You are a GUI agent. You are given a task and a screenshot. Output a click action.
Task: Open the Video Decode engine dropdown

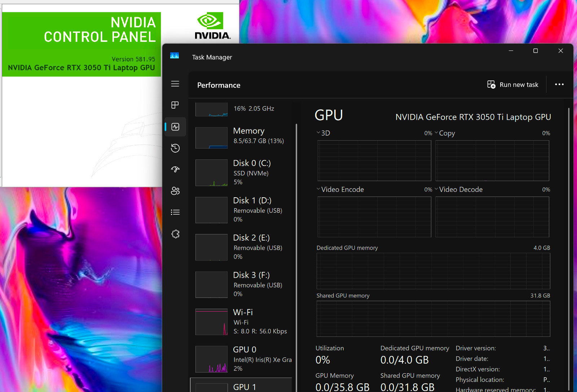click(458, 189)
